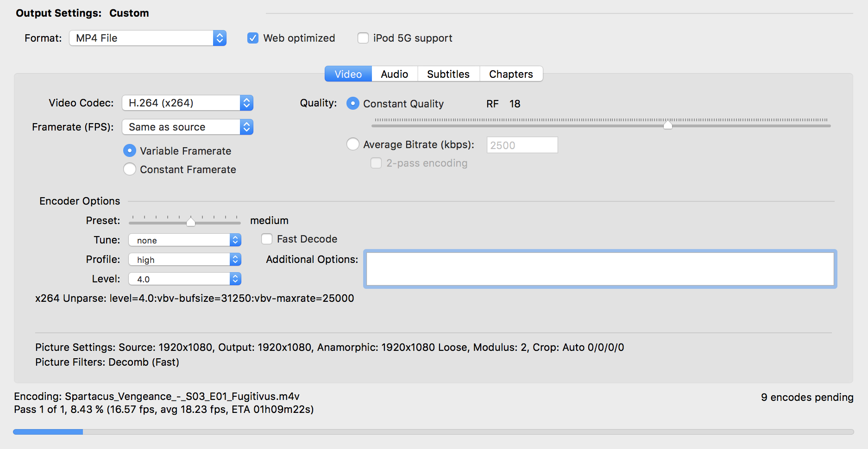Viewport: 868px width, 449px height.
Task: Enable iPod 5G support checkbox
Action: (x=363, y=38)
